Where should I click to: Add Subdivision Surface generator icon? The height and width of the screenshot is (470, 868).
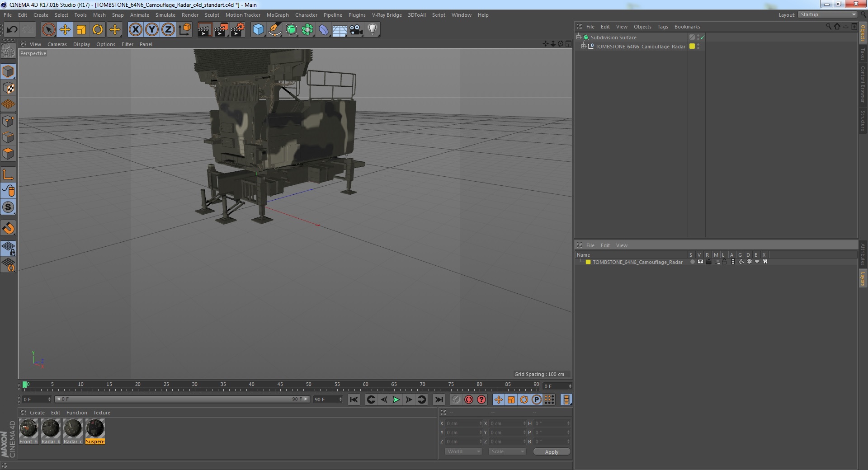tap(291, 30)
